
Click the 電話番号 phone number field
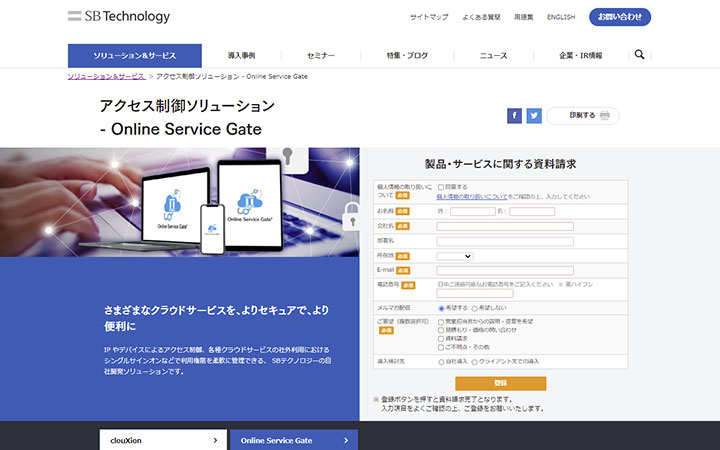pos(474,293)
